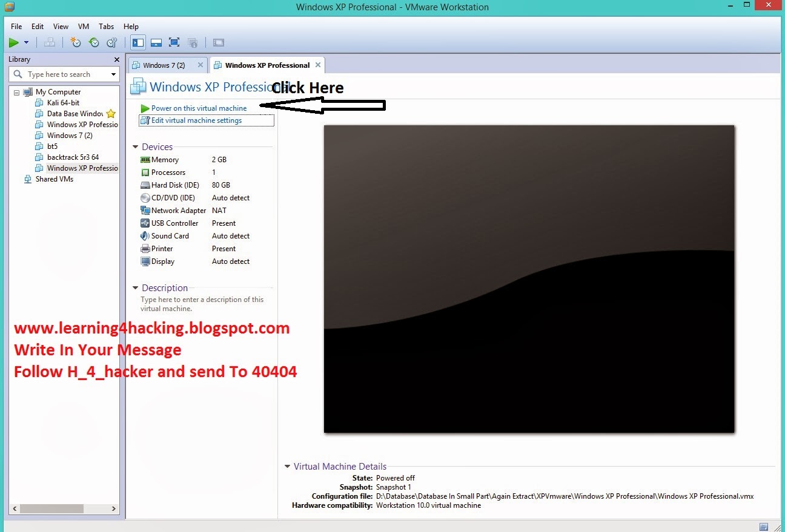
Task: Take a snapshot using the toolbar icon
Action: [75, 42]
